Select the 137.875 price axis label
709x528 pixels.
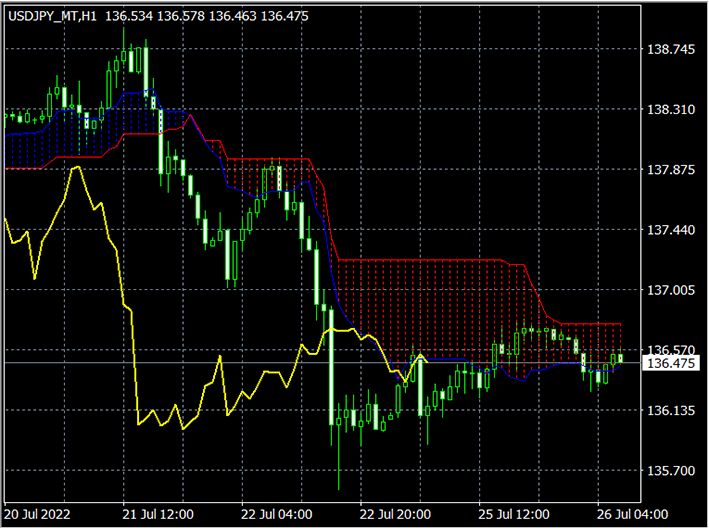(671, 170)
